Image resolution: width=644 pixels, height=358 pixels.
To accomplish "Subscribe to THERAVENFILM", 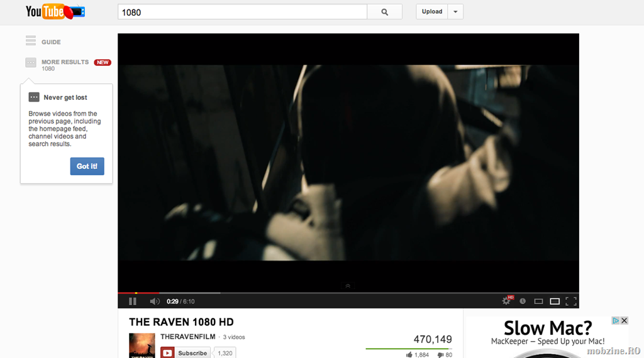I will click(x=186, y=353).
